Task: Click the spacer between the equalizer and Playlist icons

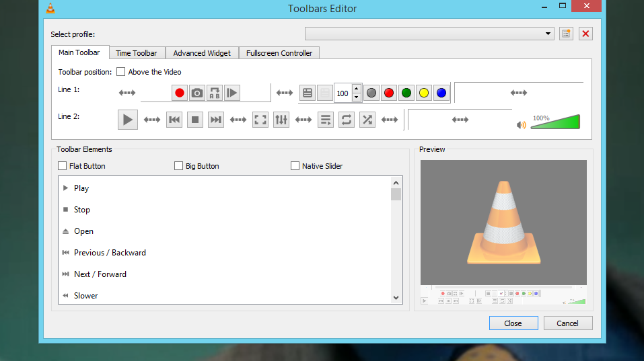Action: coord(303,120)
